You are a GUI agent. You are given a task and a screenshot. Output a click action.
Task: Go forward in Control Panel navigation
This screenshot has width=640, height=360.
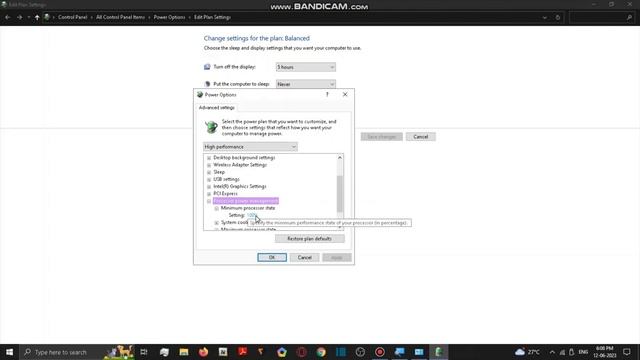(x=19, y=17)
